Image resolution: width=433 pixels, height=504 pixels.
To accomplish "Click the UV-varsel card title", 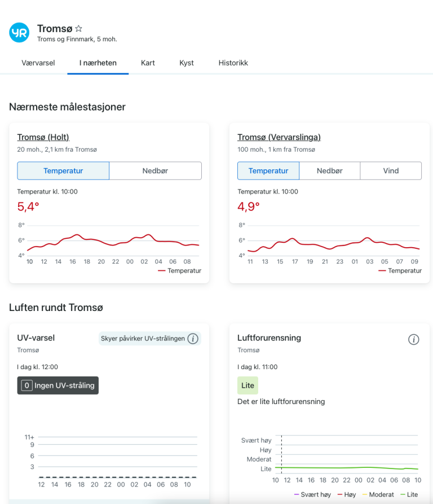I will (36, 338).
